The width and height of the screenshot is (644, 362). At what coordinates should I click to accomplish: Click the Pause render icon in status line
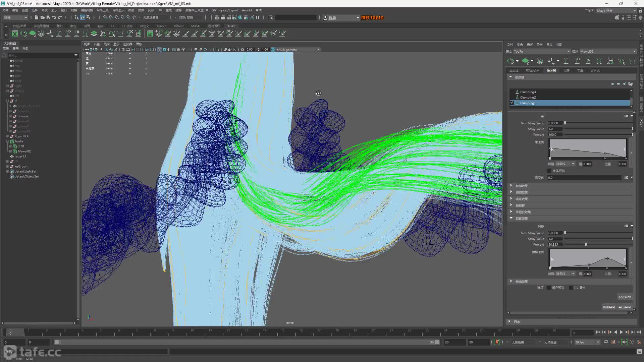[x=258, y=17]
